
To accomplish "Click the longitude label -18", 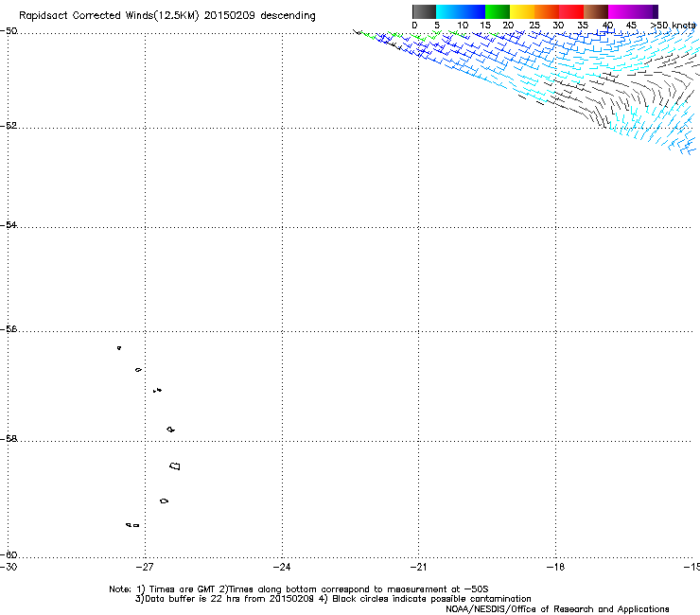I will tap(555, 567).
